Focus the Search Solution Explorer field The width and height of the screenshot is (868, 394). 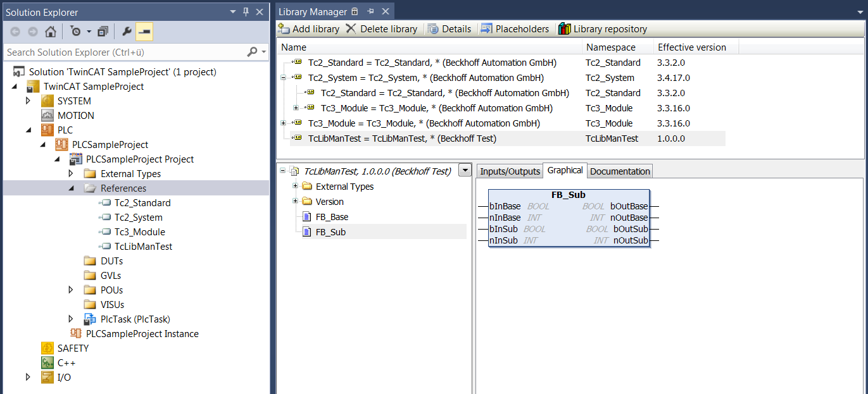point(125,52)
